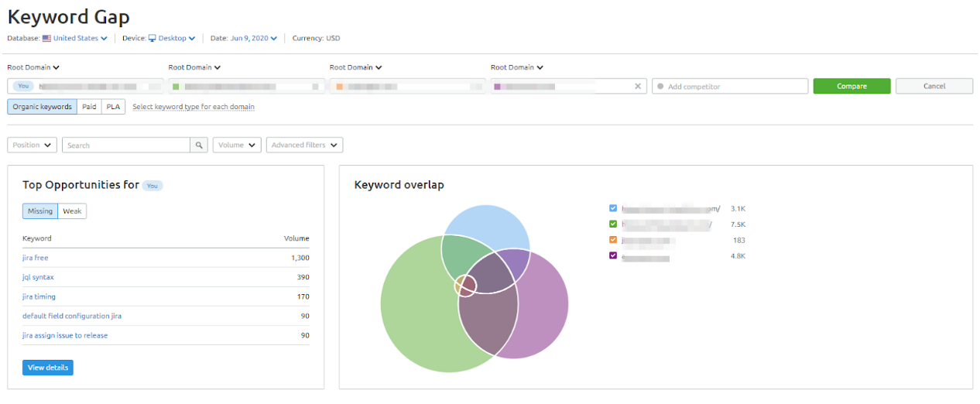Click the green domain color marker
This screenshot has height=404, width=980.
pos(176,87)
